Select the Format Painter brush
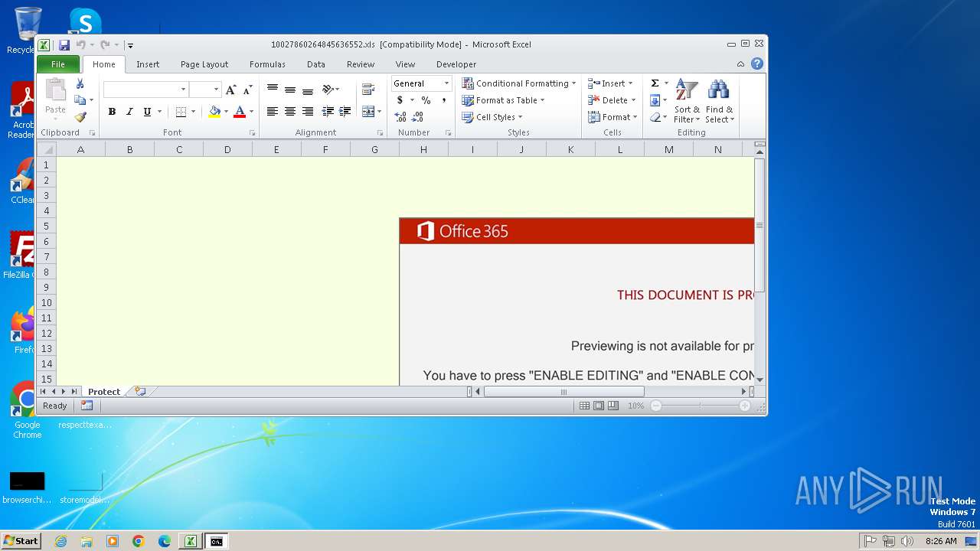The image size is (980, 551). (x=80, y=117)
